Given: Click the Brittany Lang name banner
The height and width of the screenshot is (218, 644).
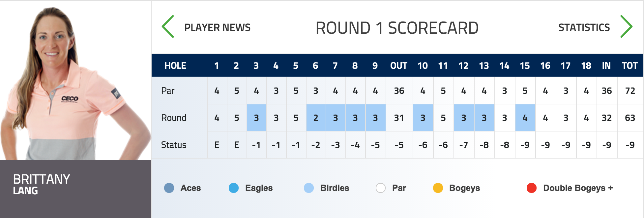Looking at the screenshot, I should [x=75, y=189].
